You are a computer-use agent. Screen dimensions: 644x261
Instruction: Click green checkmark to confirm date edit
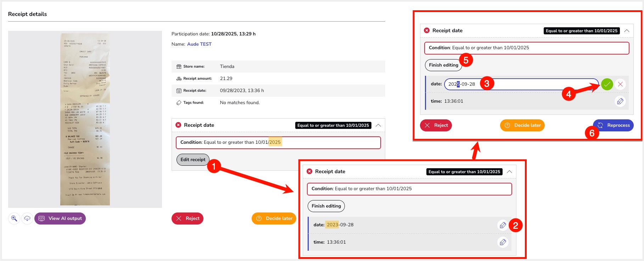(607, 84)
